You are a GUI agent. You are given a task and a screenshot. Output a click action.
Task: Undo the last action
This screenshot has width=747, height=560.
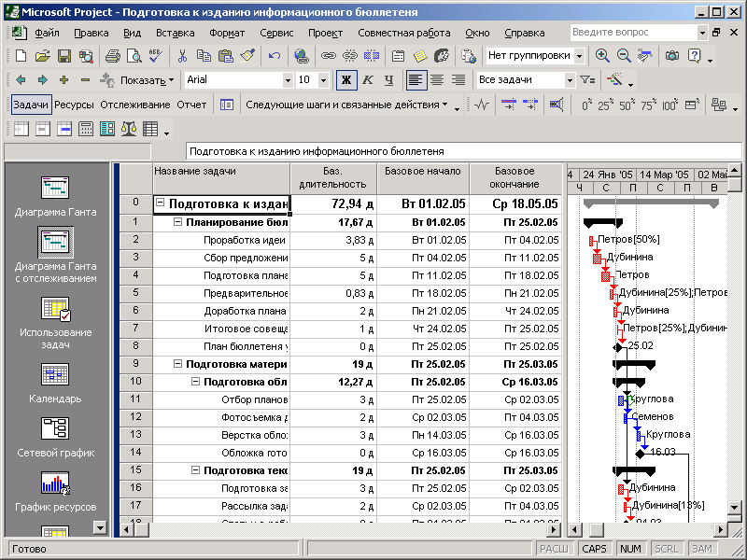tap(275, 56)
